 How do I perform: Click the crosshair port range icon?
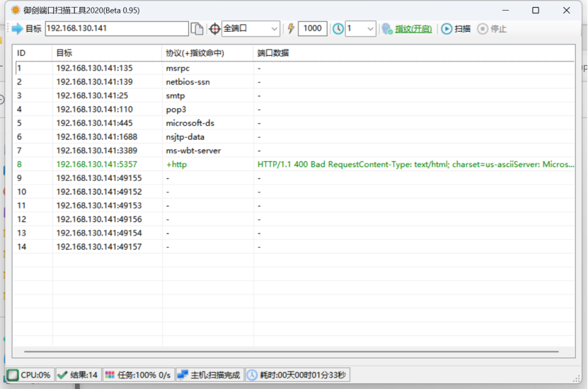[x=214, y=29]
